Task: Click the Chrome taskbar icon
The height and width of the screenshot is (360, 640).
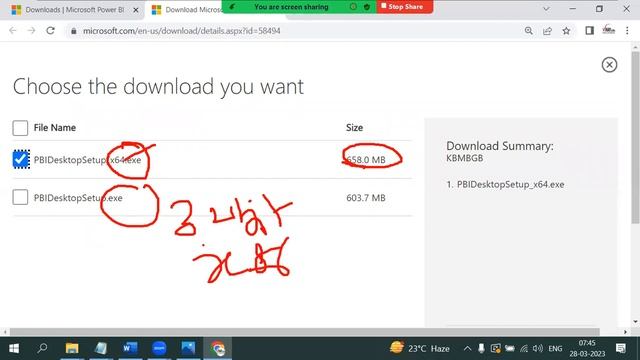Action: [x=218, y=348]
